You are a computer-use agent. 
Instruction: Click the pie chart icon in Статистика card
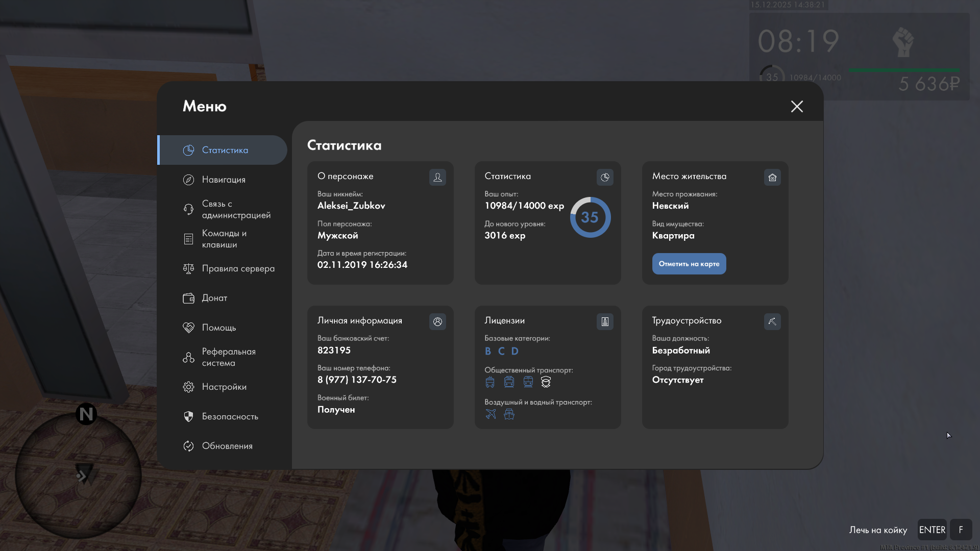(x=605, y=177)
